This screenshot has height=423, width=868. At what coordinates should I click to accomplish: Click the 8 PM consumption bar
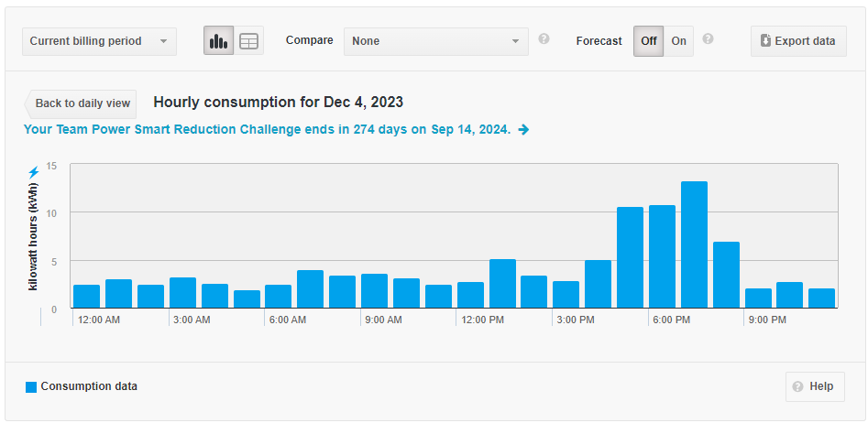[726, 275]
